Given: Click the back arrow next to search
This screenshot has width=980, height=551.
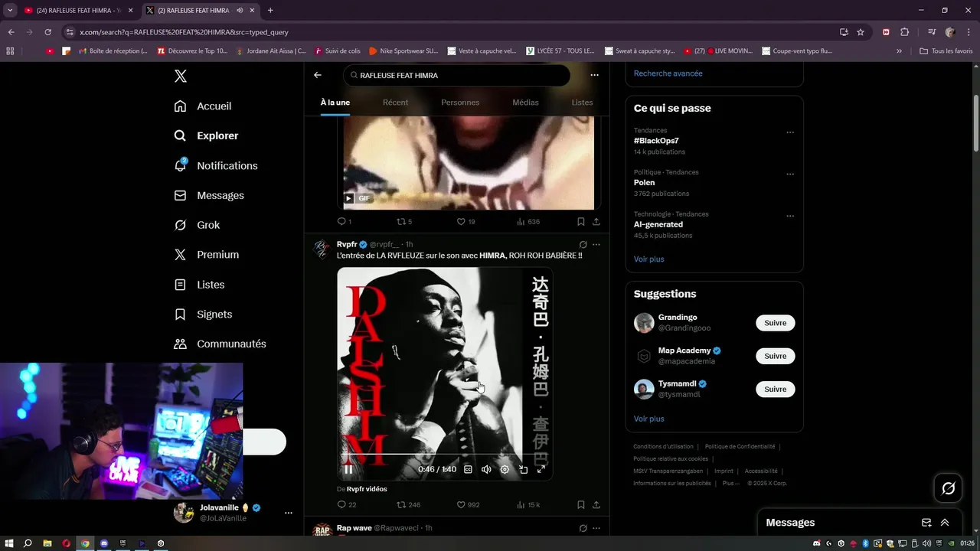Looking at the screenshot, I should 318,75.
